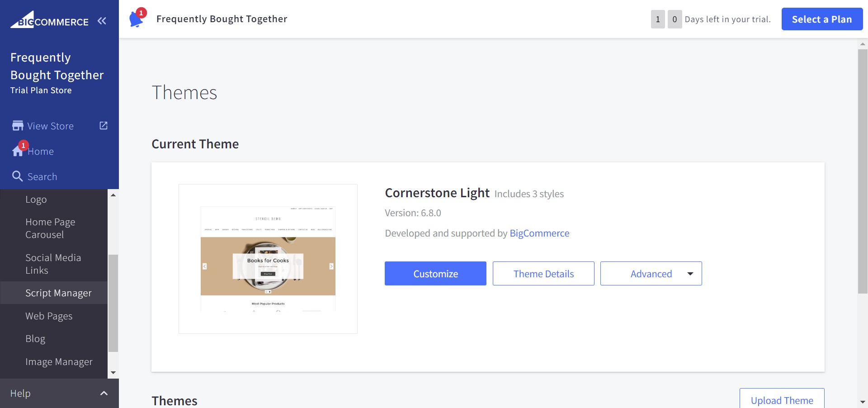Open the notifications bell icon
This screenshot has width=868, height=408.
coord(136,19)
